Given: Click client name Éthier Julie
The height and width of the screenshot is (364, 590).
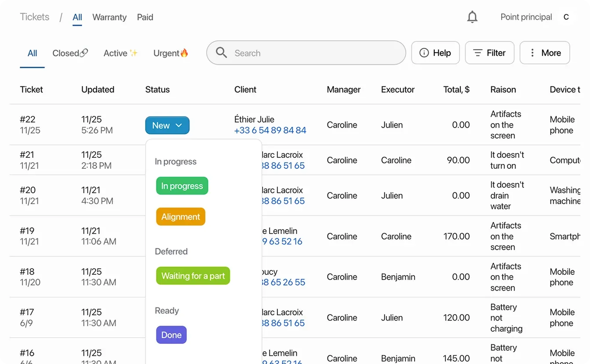Looking at the screenshot, I should pos(254,120).
